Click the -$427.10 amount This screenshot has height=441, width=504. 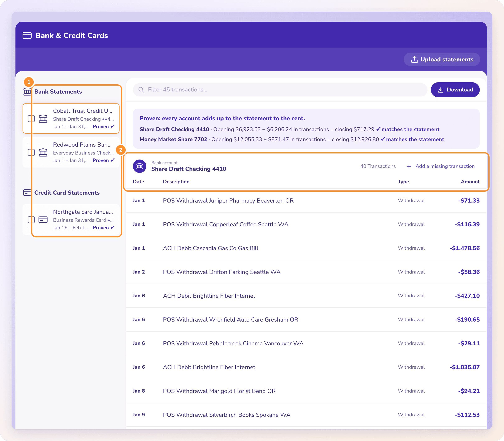467,296
